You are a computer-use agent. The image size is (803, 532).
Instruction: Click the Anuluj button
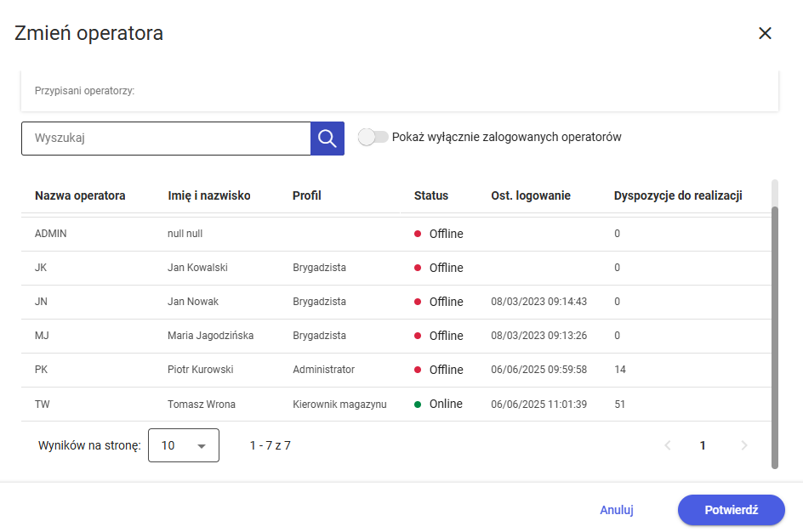(617, 510)
